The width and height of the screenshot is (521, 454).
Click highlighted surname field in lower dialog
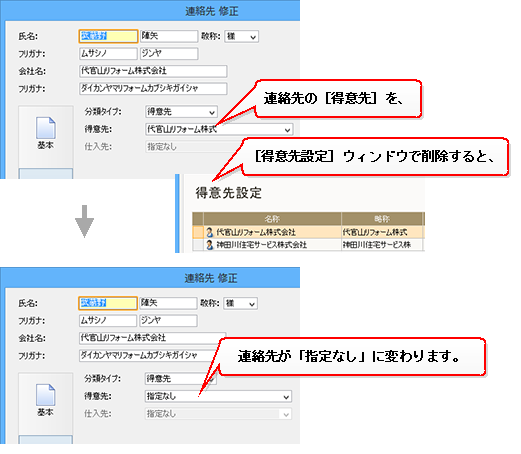click(108, 303)
